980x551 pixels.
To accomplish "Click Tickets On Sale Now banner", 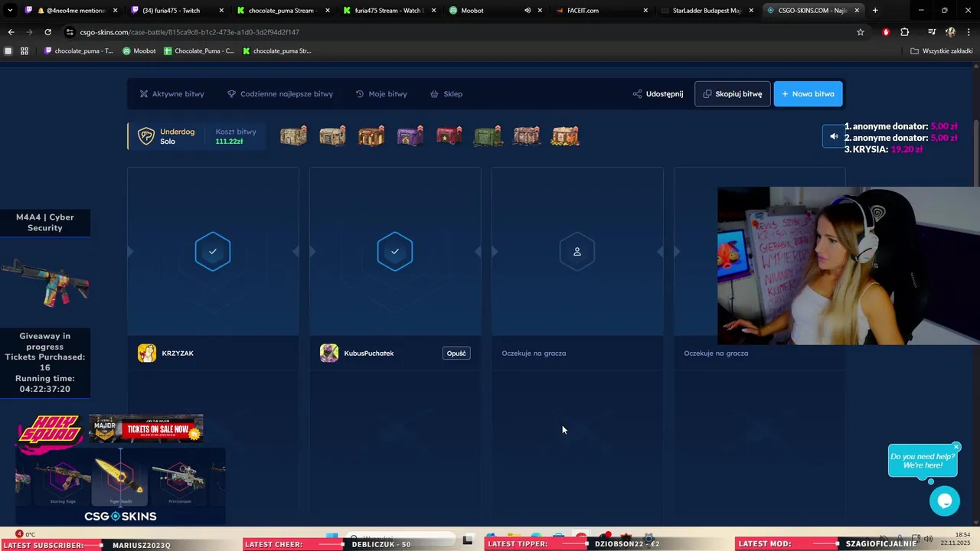I will pyautogui.click(x=145, y=429).
